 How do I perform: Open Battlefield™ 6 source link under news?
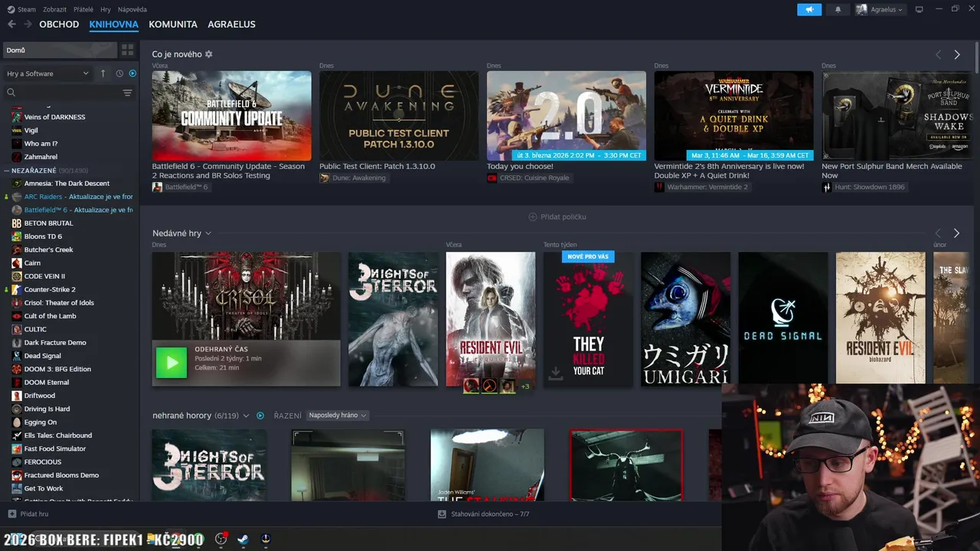(x=180, y=187)
